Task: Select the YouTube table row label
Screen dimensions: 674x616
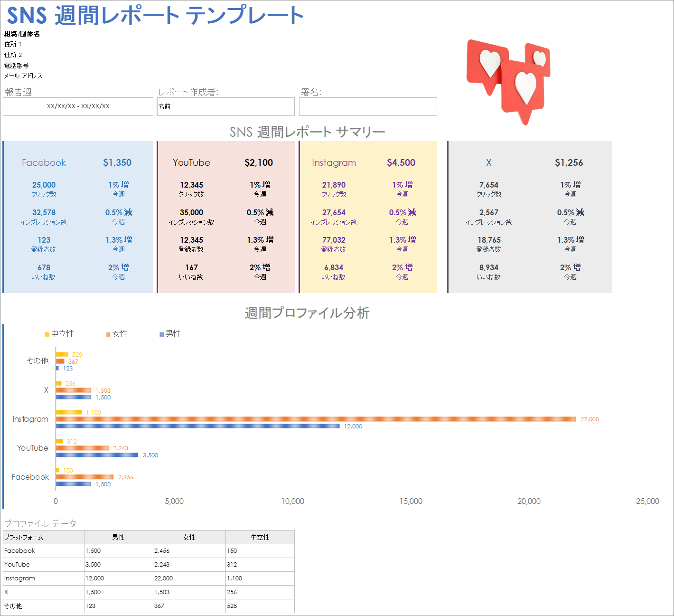Action: (43, 565)
